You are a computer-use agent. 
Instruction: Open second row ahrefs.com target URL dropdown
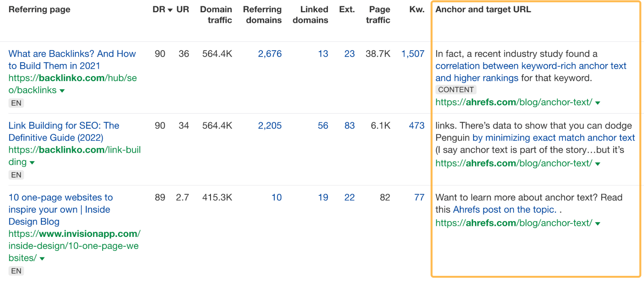point(598,164)
